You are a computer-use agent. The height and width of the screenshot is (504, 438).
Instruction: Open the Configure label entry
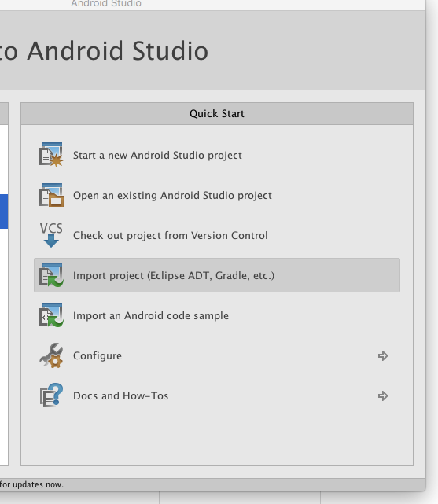pos(98,356)
